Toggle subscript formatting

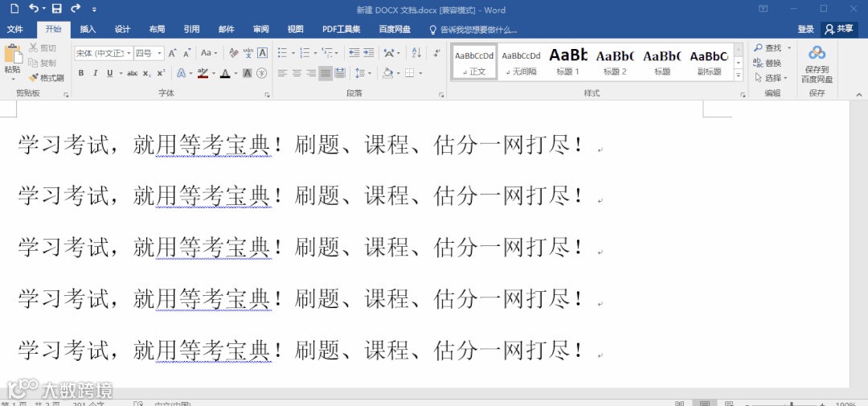(x=147, y=73)
